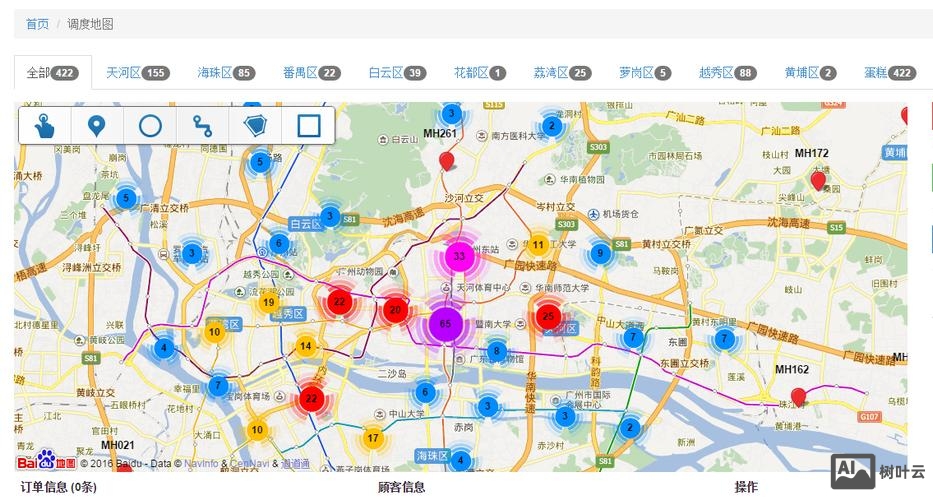Click the blue cluster marker 2 near 南方医科大学
This screenshot has width=933, height=500.
(x=552, y=126)
